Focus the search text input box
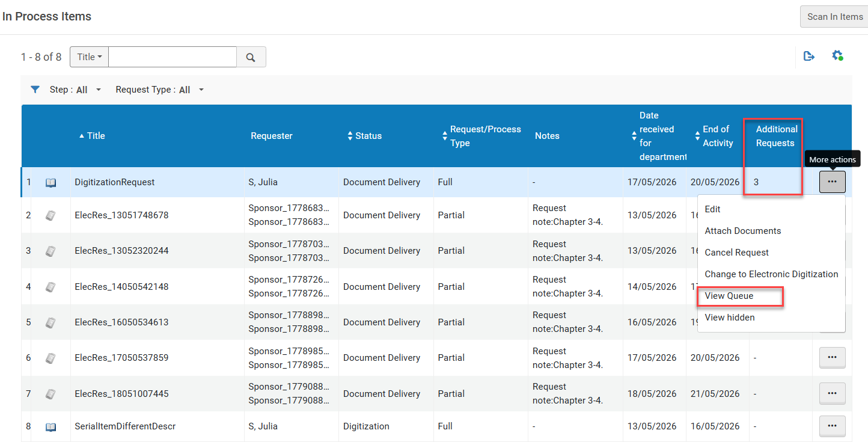 pos(173,57)
